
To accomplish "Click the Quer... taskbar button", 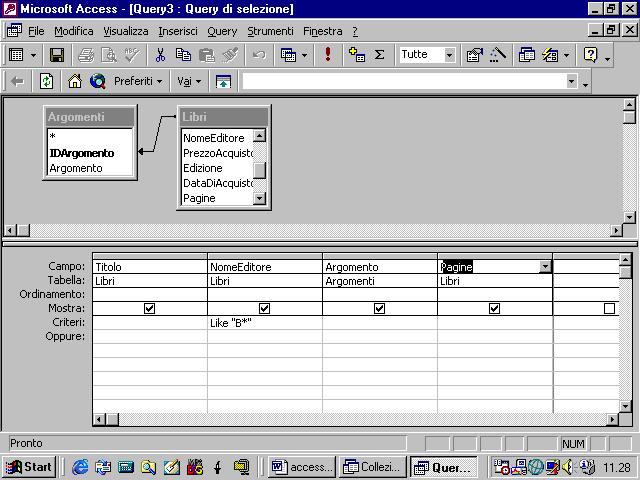I will [443, 467].
